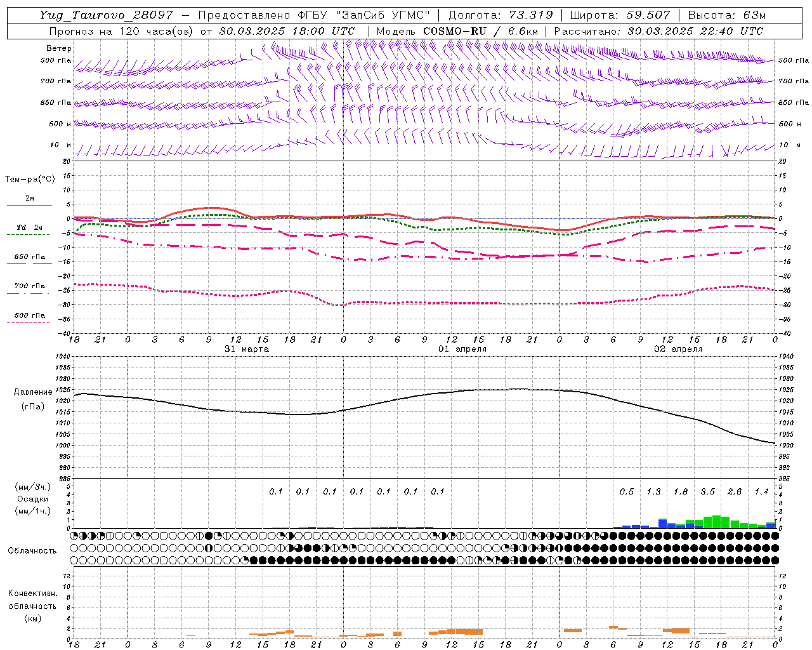Click the (мм/1ч.) units label
Image resolution: width=812 pixels, height=650 pixels.
pos(32,511)
